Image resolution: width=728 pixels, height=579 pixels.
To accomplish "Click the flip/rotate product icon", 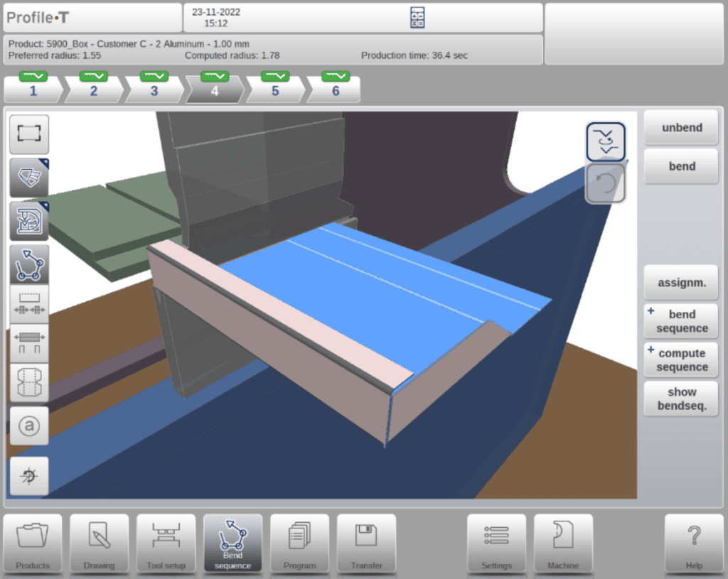I will (x=606, y=141).
